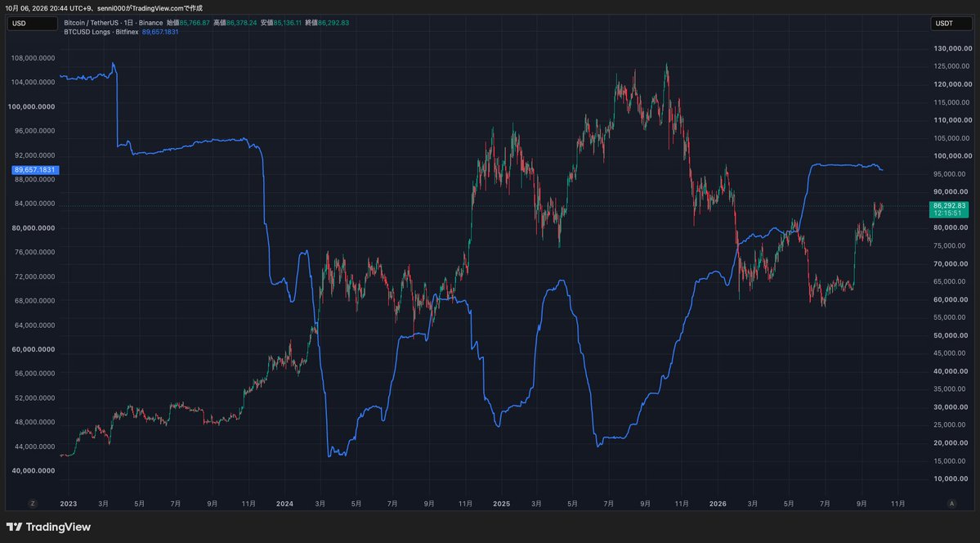Click the A auto-scale button
This screenshot has width=980, height=543.
coord(952,504)
